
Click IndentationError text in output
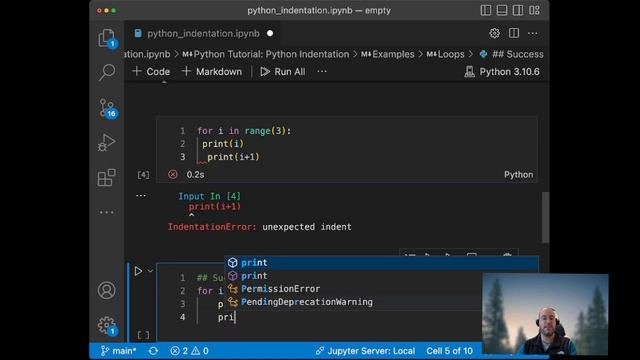pos(212,227)
